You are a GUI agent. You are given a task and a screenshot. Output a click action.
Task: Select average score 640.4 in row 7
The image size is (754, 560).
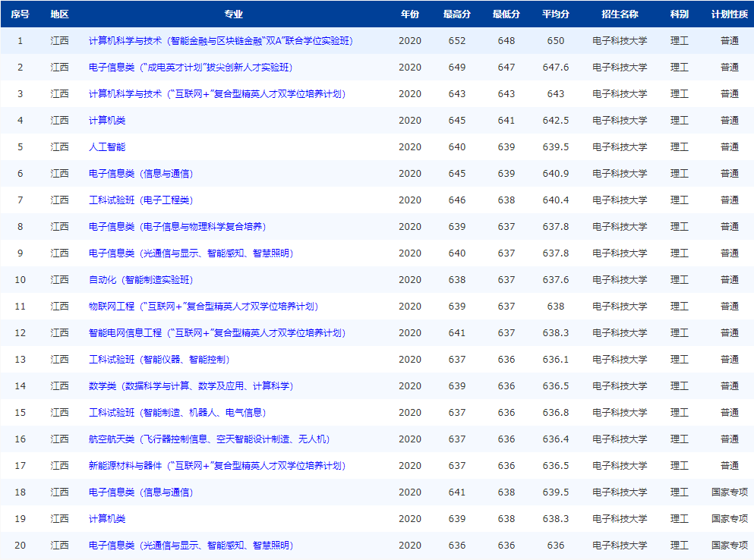(x=556, y=200)
